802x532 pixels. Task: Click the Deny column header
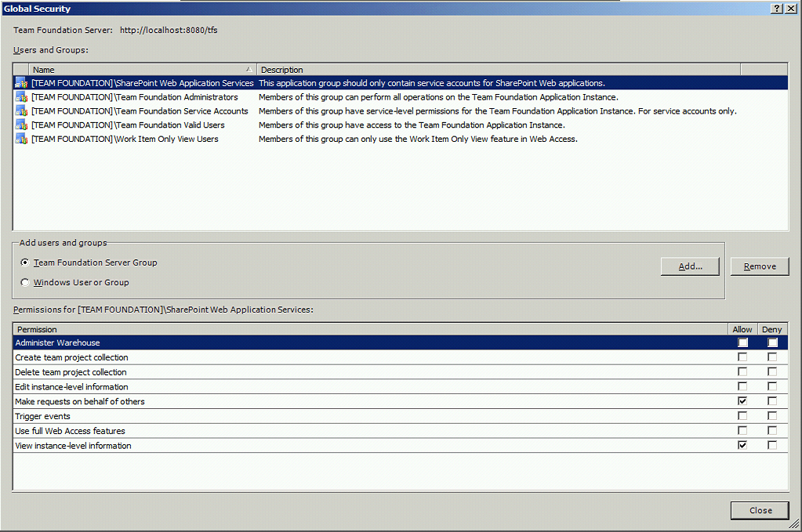coord(772,329)
